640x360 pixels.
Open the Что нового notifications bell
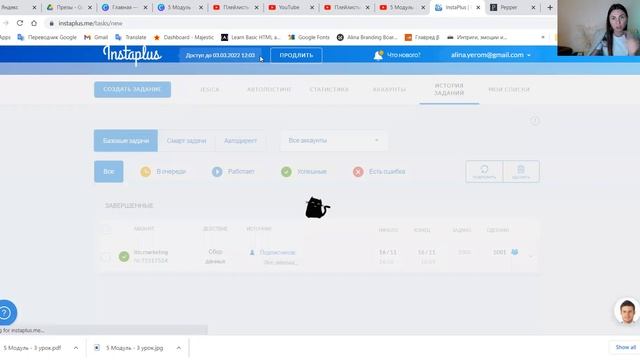378,55
